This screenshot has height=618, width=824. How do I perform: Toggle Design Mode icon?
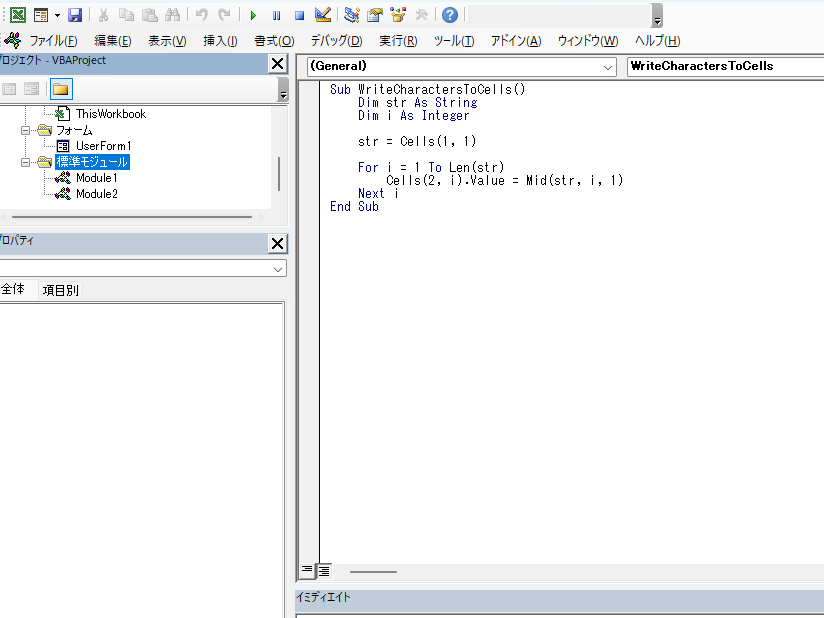(322, 15)
